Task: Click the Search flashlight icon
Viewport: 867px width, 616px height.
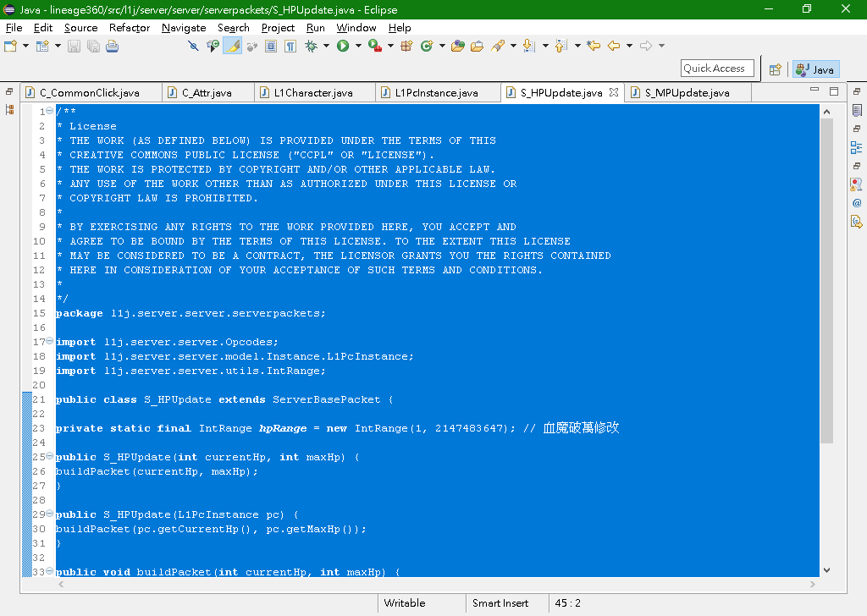Action: click(498, 47)
